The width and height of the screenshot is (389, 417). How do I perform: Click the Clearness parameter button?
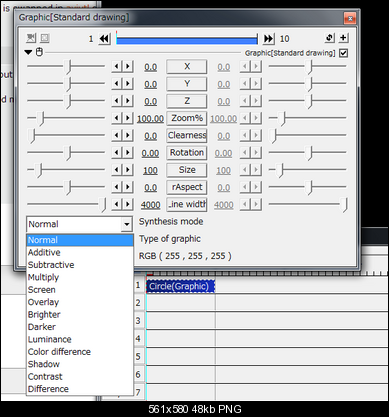point(187,136)
